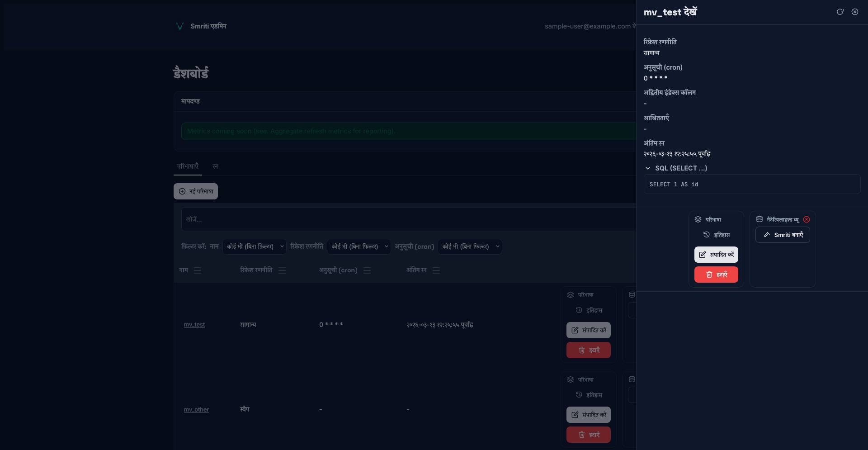This screenshot has height=450, width=868.
Task: Click the खोजें search input field
Action: [407, 219]
